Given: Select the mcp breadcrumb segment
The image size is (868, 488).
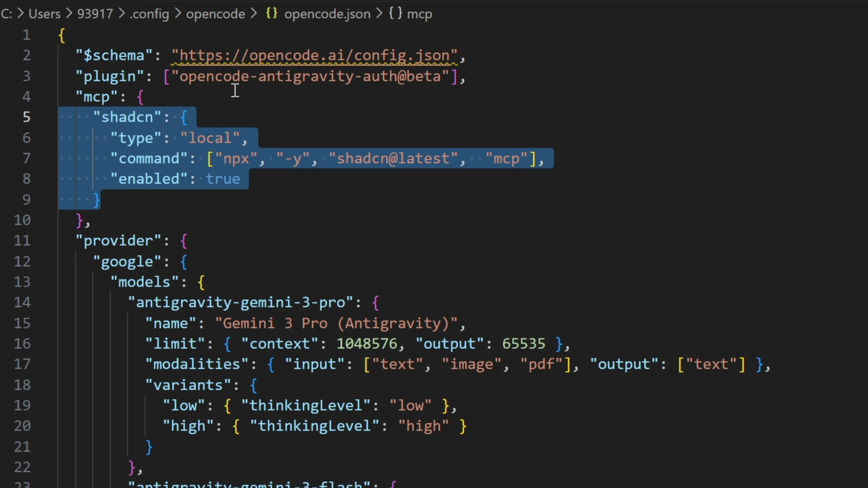Looking at the screenshot, I should coord(419,14).
